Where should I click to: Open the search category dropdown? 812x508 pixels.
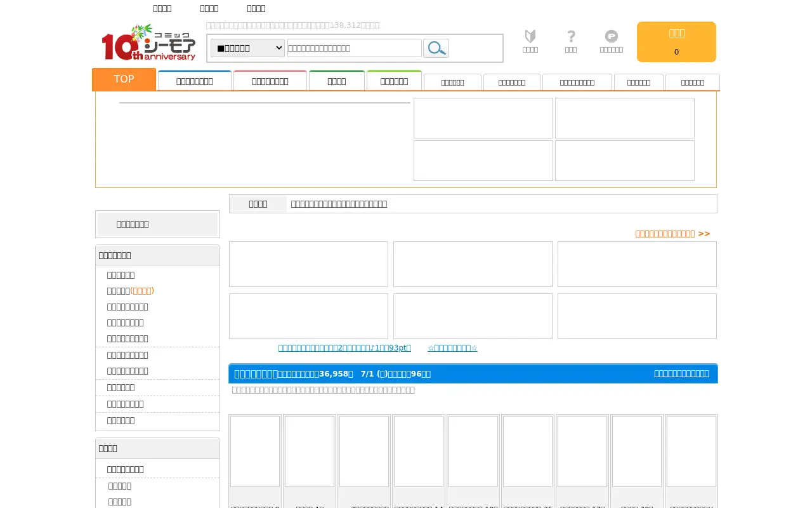[247, 48]
